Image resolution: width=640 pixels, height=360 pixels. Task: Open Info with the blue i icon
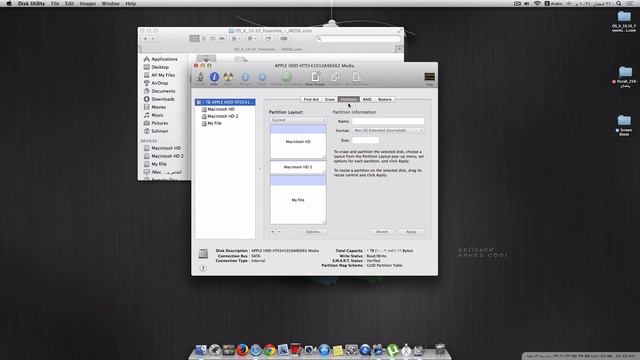tap(214, 77)
